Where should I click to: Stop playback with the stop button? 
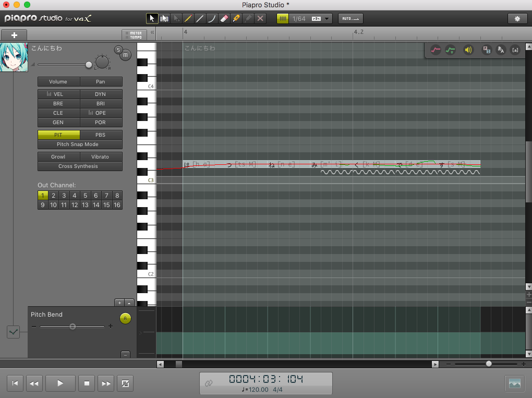pyautogui.click(x=87, y=383)
